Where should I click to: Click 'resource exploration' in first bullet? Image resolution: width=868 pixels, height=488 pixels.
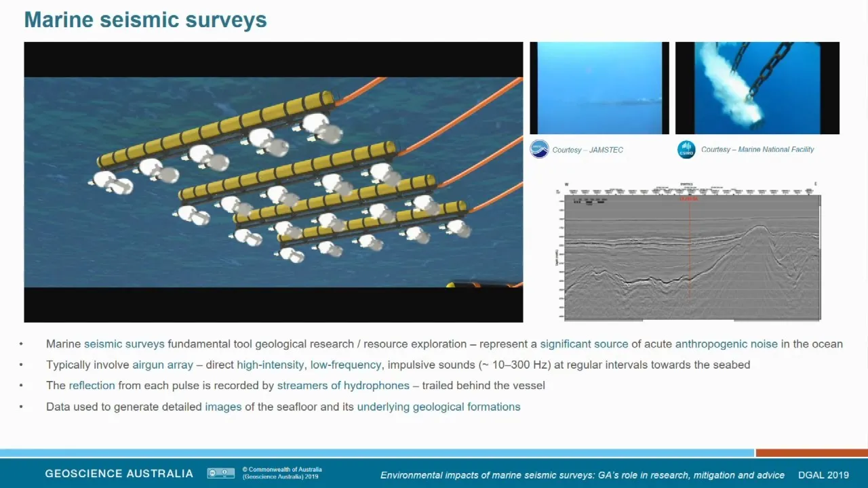tap(414, 344)
